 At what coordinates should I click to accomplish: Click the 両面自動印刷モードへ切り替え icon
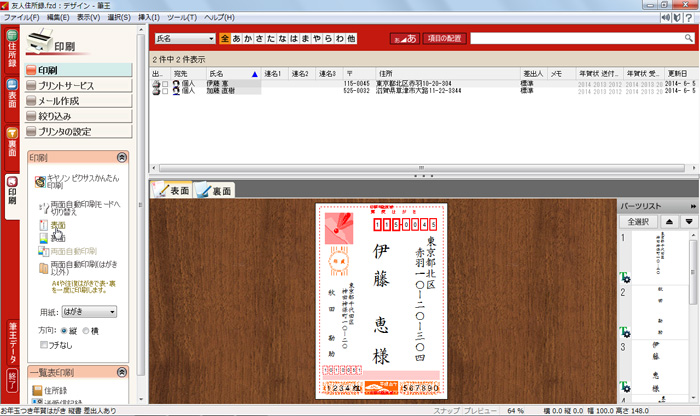41,206
